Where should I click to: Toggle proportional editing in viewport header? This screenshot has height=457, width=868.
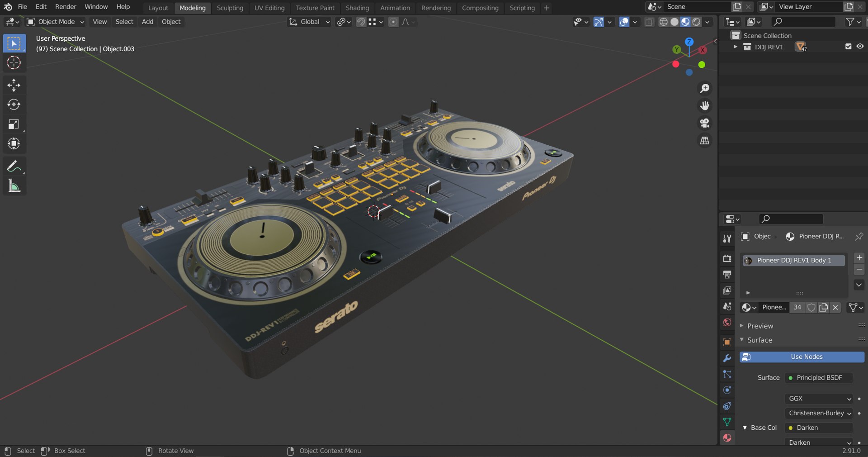pyautogui.click(x=393, y=22)
